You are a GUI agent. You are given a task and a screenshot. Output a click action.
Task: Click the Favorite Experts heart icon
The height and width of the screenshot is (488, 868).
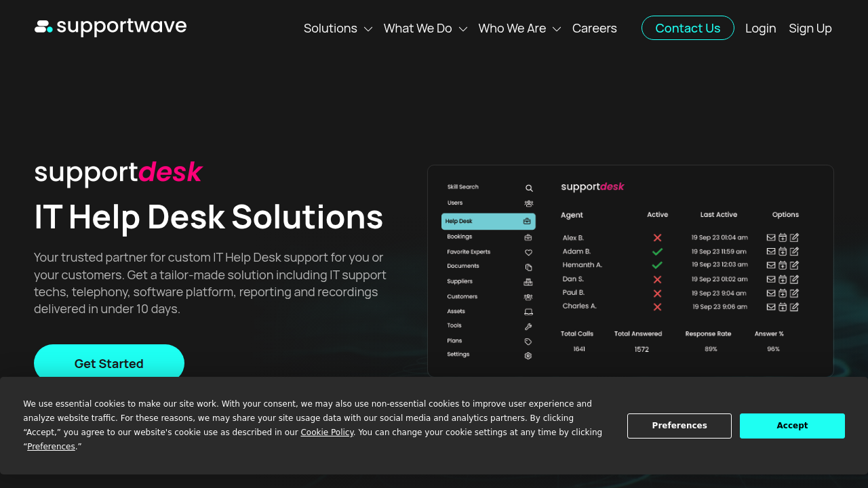[x=528, y=252]
